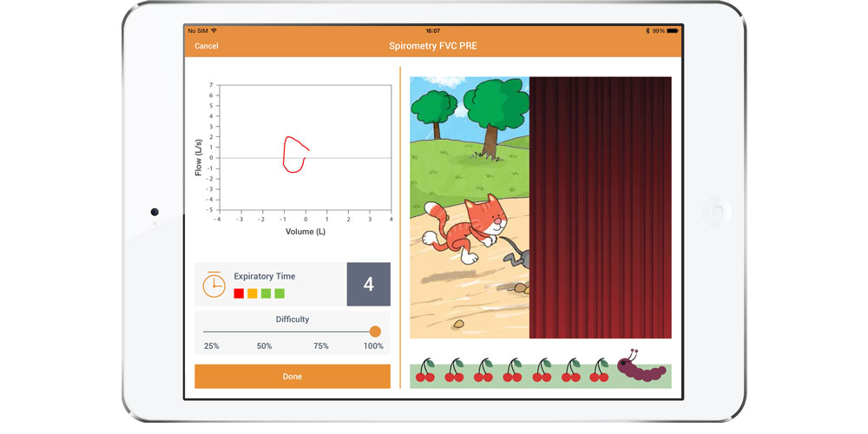Tap the red curtain covering the scene
The image size is (868, 434).
pos(600,207)
